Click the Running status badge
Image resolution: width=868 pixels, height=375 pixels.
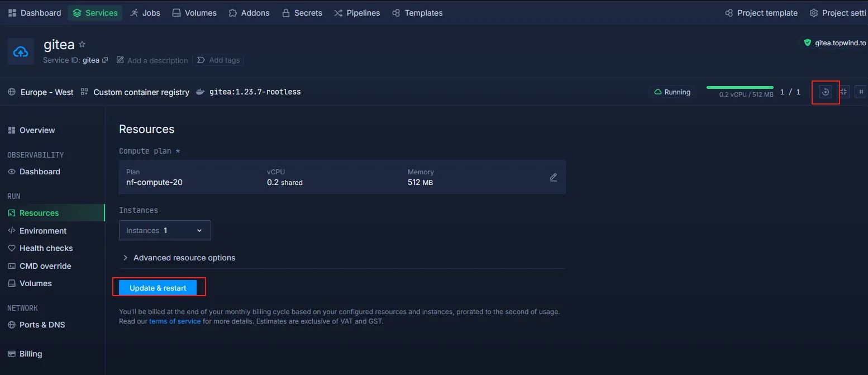coord(673,92)
